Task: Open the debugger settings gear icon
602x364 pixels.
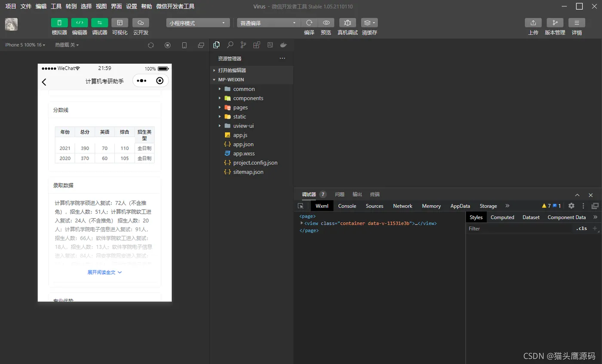Action: [x=571, y=206]
